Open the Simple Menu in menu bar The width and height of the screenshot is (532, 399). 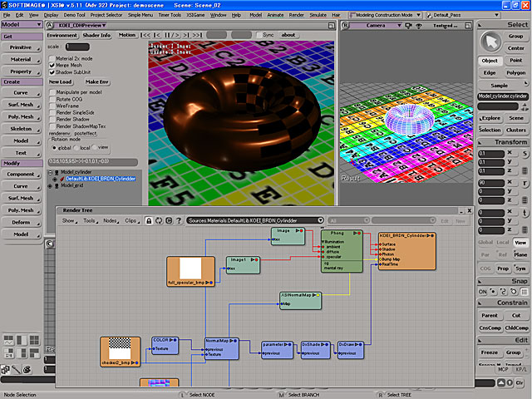(140, 15)
